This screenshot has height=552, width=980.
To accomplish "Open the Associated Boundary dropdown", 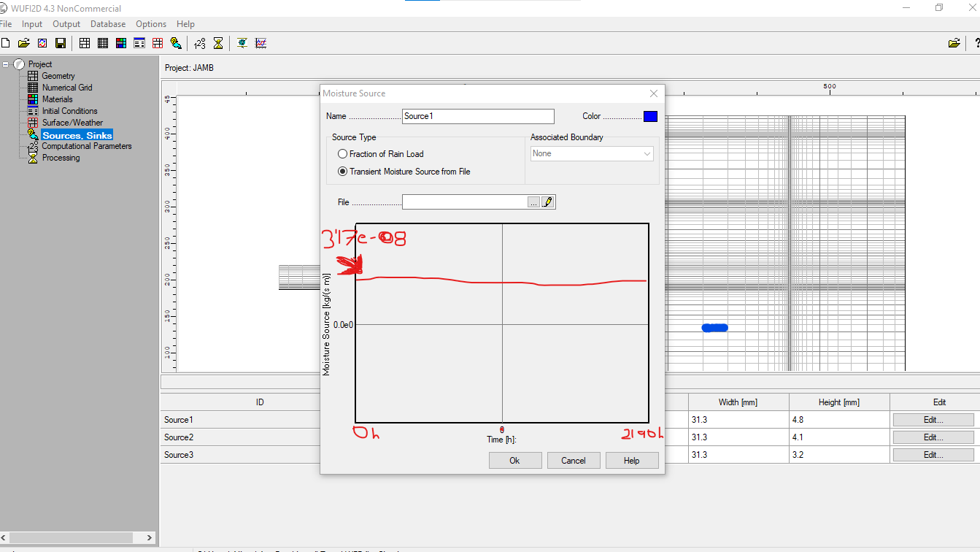I will (x=592, y=154).
